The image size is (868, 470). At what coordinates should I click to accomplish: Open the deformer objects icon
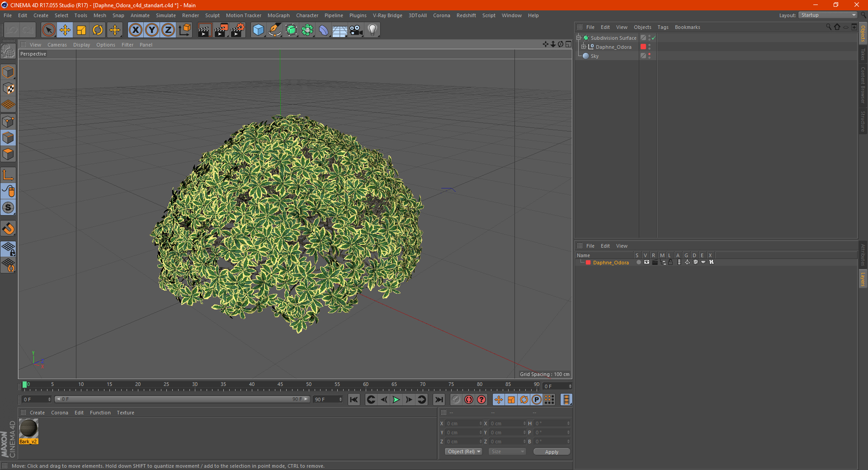[324, 30]
